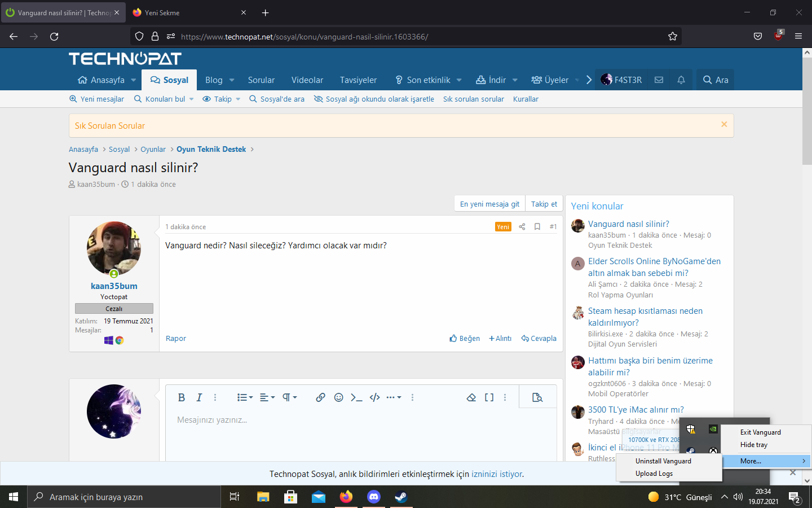The width and height of the screenshot is (812, 508).
Task: Open the insert more options dropdown
Action: tap(394, 397)
